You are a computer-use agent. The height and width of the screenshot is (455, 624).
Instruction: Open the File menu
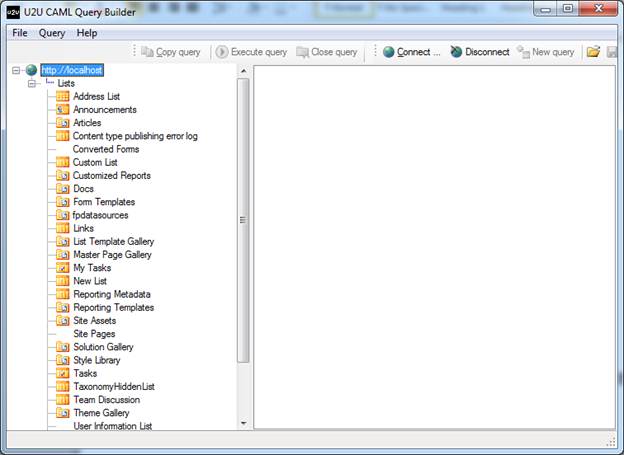tap(20, 33)
